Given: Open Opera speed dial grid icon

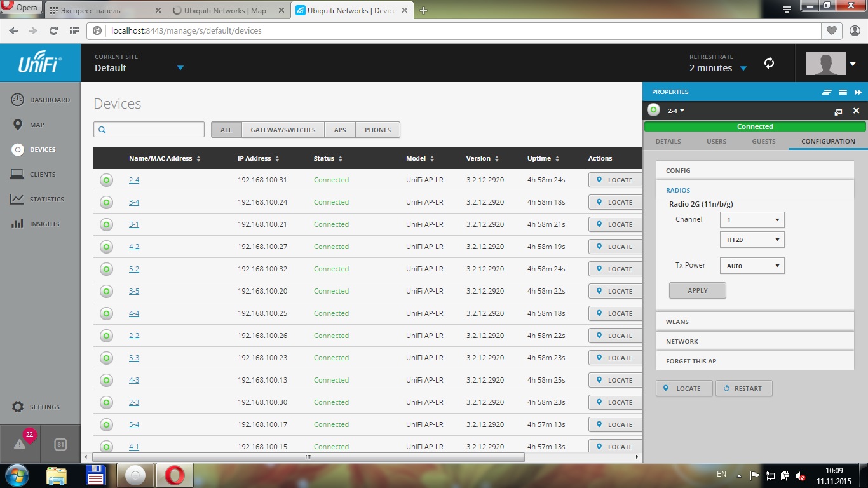Looking at the screenshot, I should click(x=74, y=30).
